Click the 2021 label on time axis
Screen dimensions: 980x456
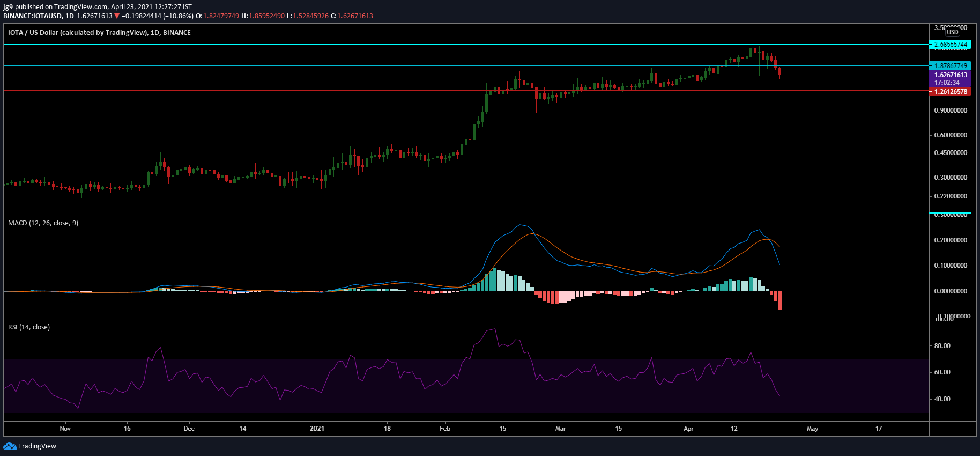pos(317,428)
